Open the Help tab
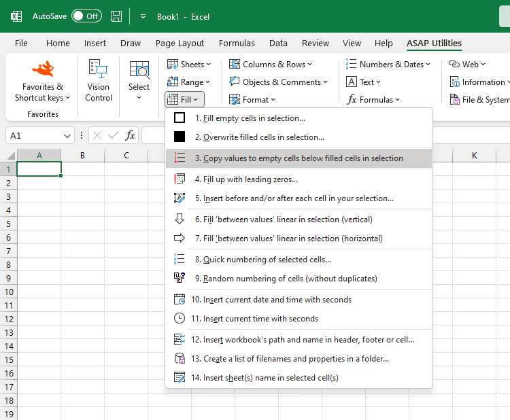 pyautogui.click(x=384, y=43)
